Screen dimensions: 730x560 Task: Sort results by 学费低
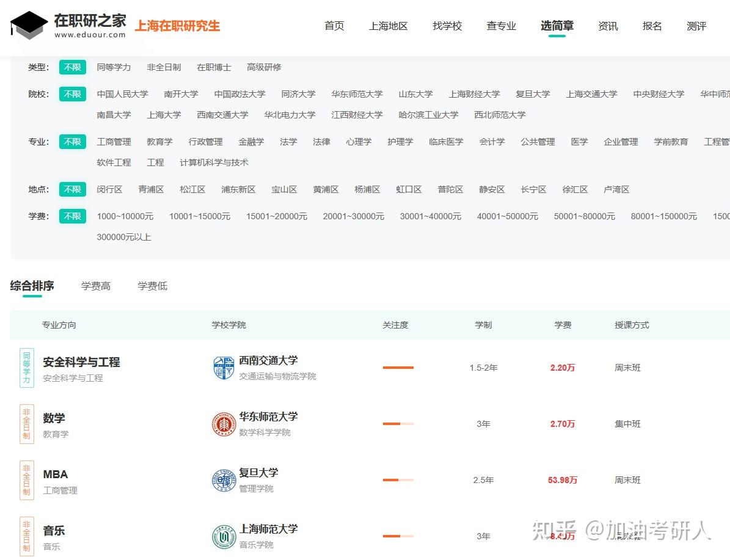point(152,286)
